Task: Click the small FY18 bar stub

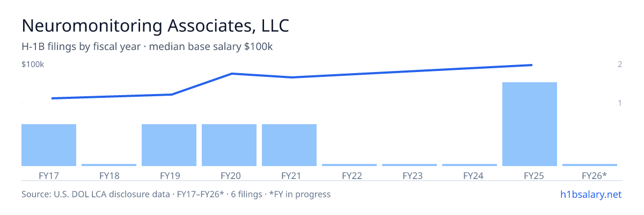Action: 109,165
